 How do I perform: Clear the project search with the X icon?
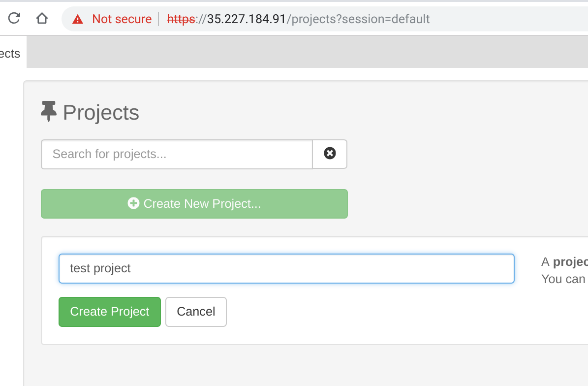coord(330,154)
